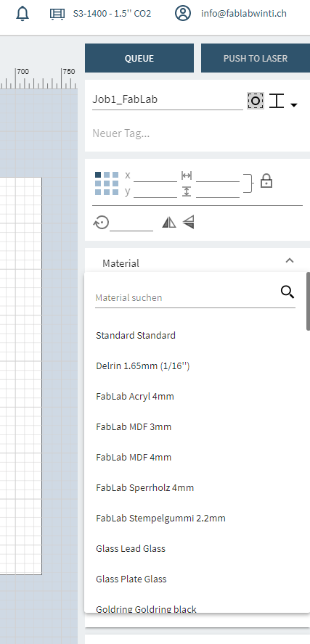Click the laser machine icon

57,14
